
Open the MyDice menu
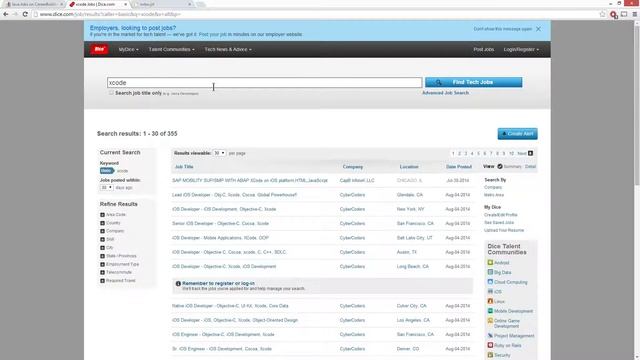[x=129, y=49]
